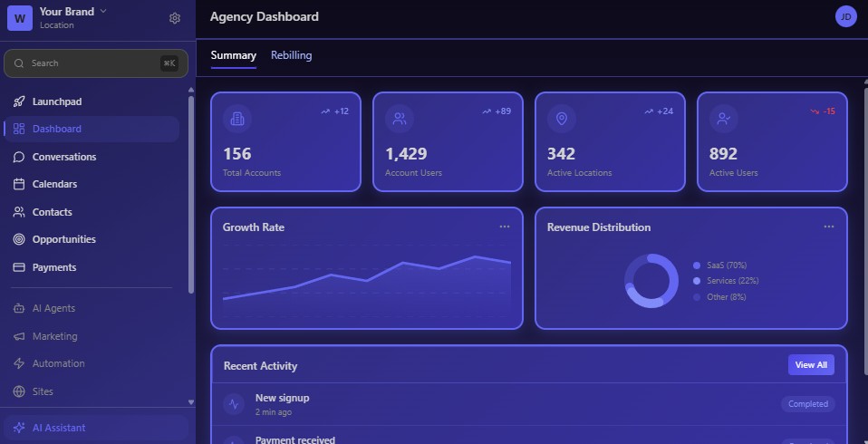Open the Launchpad menu item

click(x=92, y=101)
